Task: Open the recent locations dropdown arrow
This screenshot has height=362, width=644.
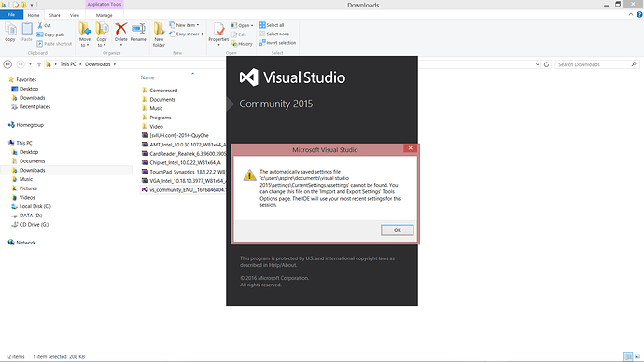Action: [30, 64]
